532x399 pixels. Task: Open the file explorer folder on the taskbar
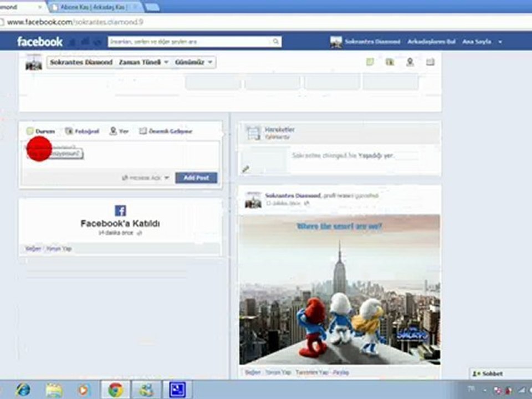54,390
